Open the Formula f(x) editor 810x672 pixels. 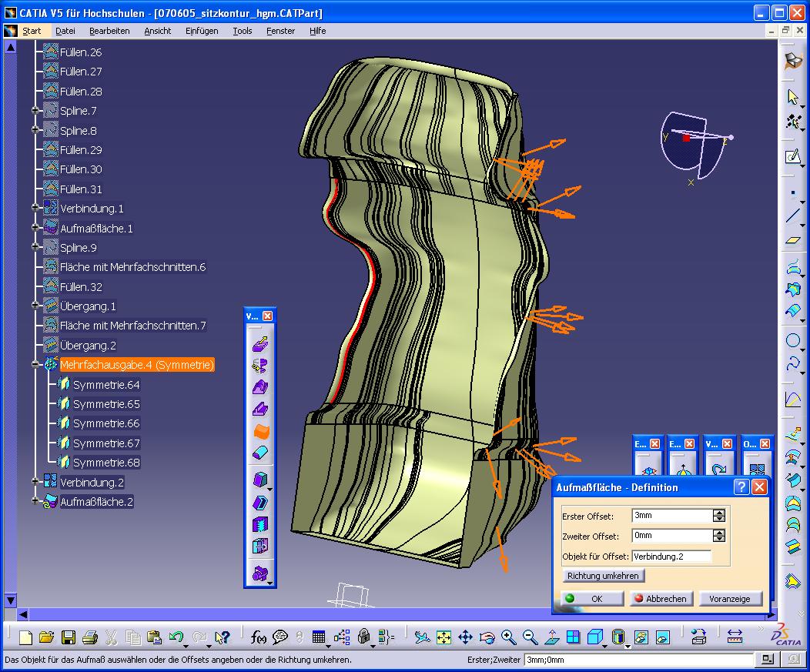click(x=258, y=637)
